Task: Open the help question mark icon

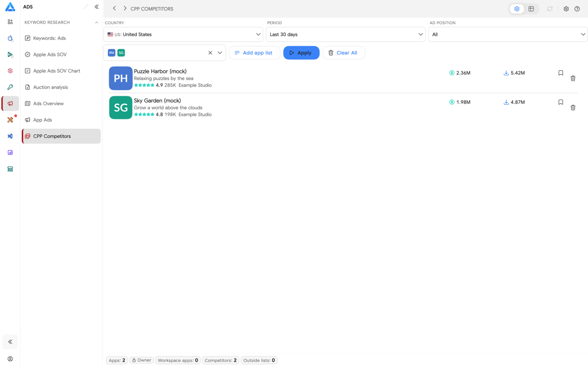Action: 577,9
